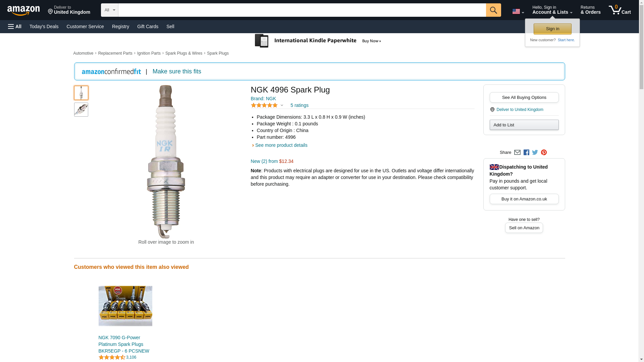Viewport: 644px width, 362px height.
Task: Select the second product thumbnail
Action: (81, 110)
